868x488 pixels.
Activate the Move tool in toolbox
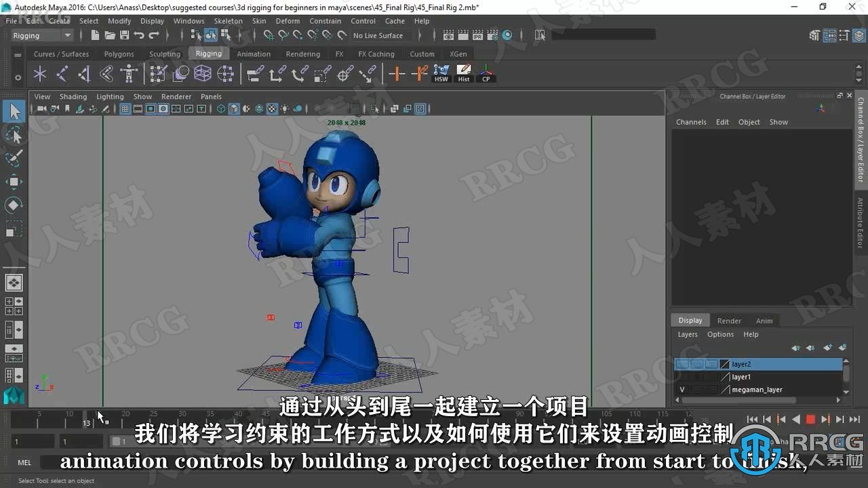click(14, 182)
